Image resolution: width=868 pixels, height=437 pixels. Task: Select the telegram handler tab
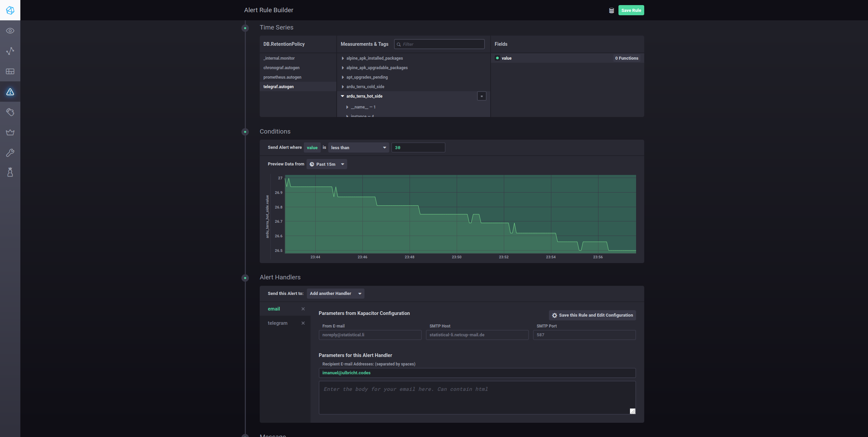coord(278,323)
